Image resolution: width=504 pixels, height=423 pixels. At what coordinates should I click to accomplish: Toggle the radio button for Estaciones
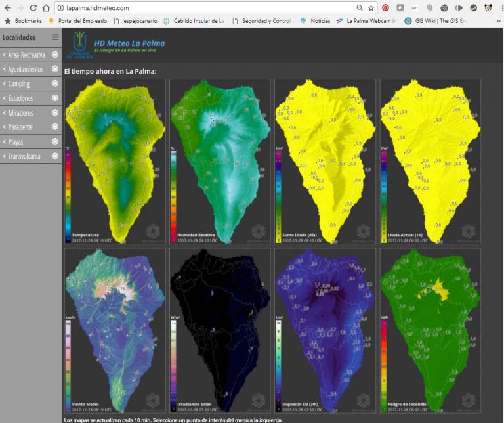[55, 99]
